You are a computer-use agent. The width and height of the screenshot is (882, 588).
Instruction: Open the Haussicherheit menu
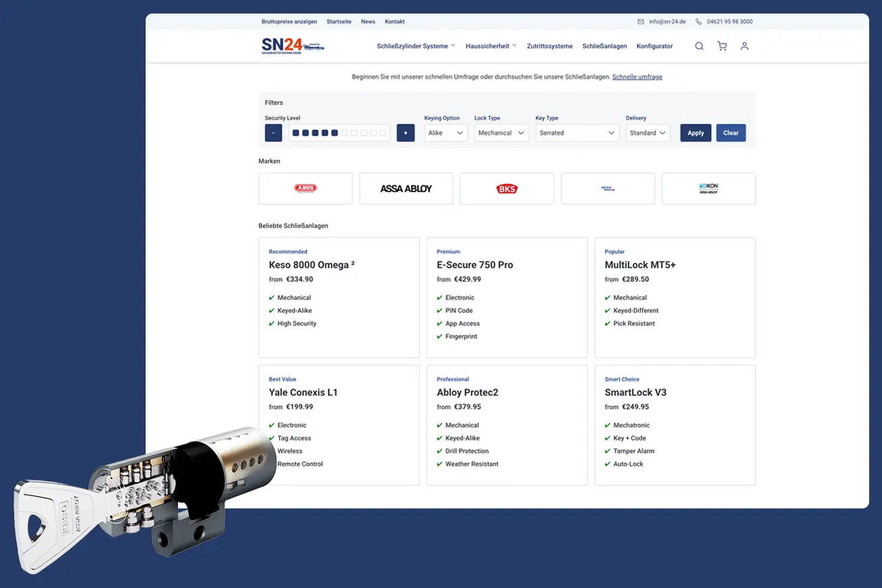click(490, 46)
